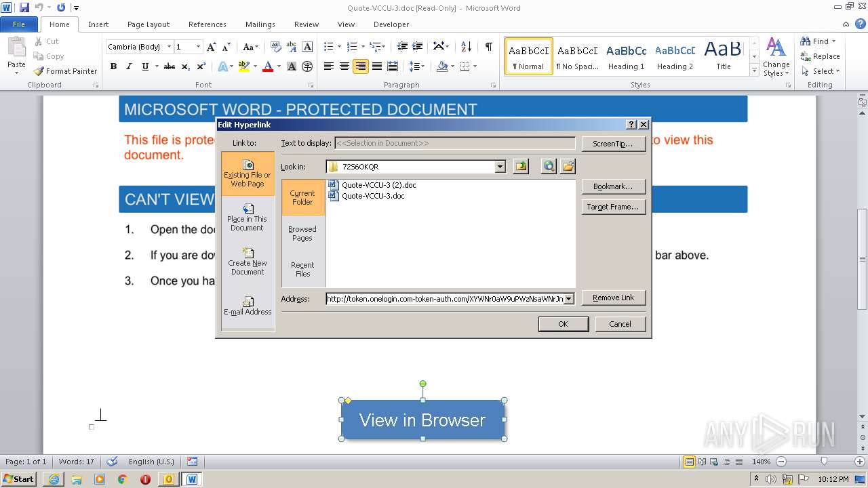The height and width of the screenshot is (488, 868).
Task: Open Change Case dropdown
Action: (250, 47)
